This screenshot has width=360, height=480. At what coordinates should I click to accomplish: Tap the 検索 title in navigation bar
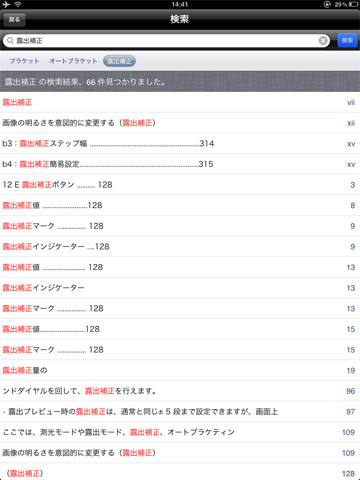pos(180,19)
